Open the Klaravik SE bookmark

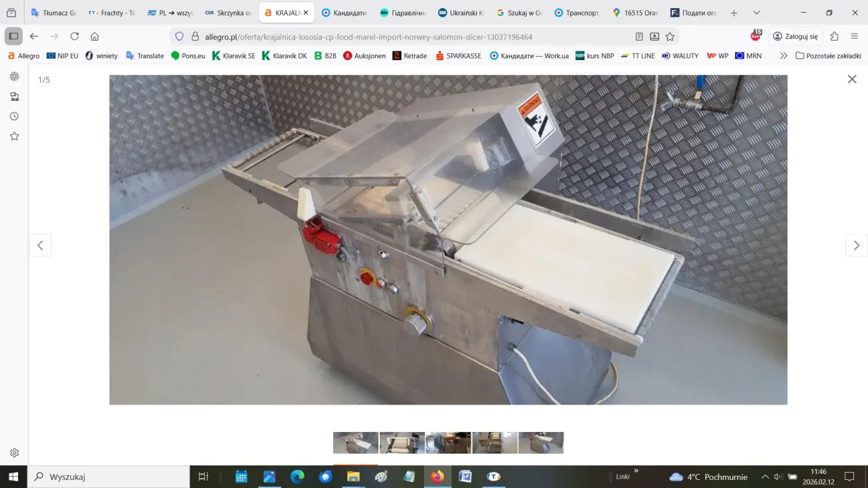(x=234, y=56)
